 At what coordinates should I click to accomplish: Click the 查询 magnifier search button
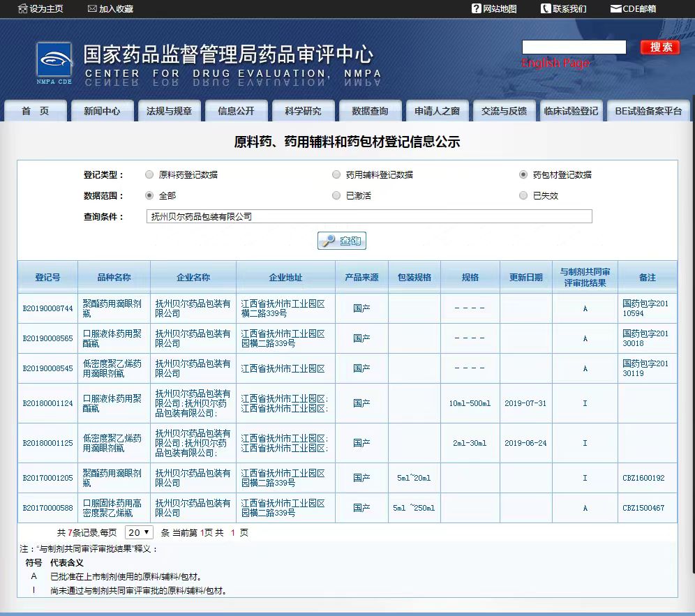[x=342, y=241]
